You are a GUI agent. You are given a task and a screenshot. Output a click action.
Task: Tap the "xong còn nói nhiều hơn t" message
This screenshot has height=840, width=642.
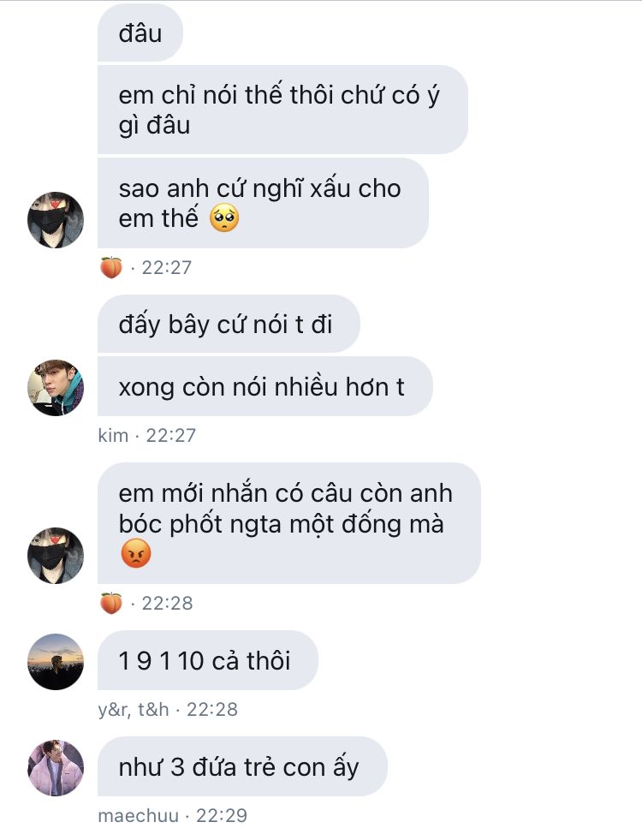[x=265, y=387]
